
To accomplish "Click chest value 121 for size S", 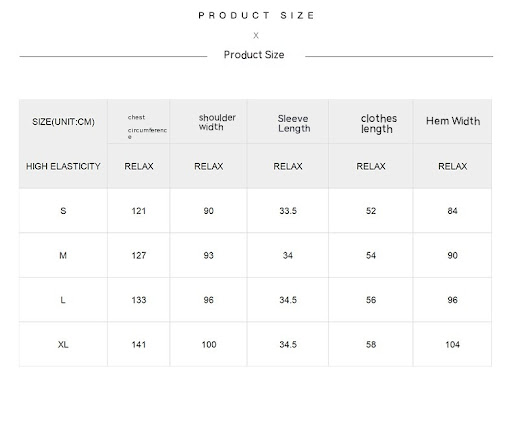I will (x=139, y=211).
